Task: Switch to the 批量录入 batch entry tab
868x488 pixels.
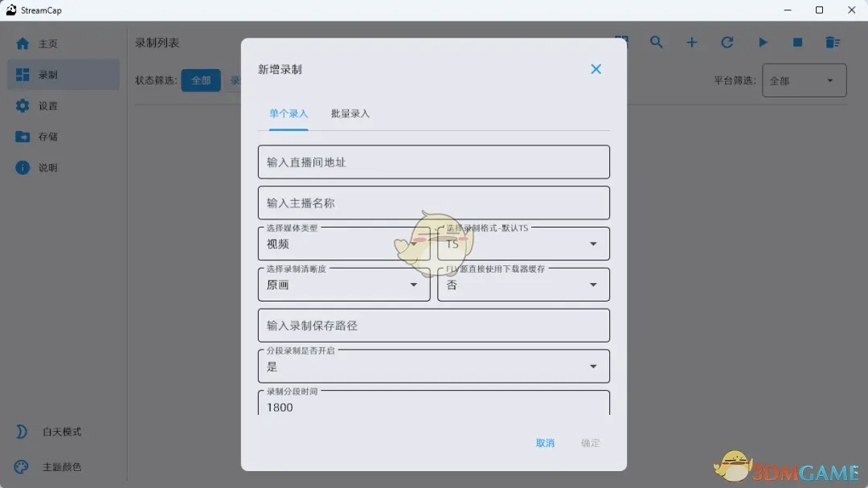Action: tap(349, 113)
